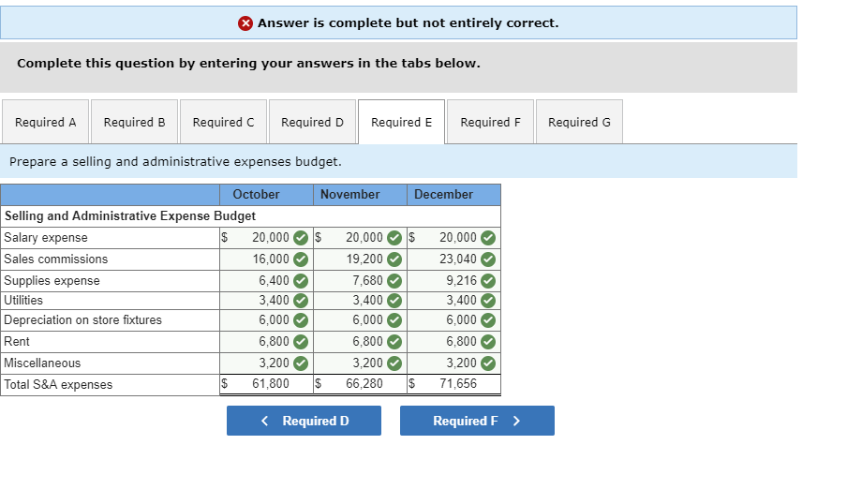Viewport: 847px width, 504px height.
Task: Click the Total S&A expenses label
Action: 58,385
